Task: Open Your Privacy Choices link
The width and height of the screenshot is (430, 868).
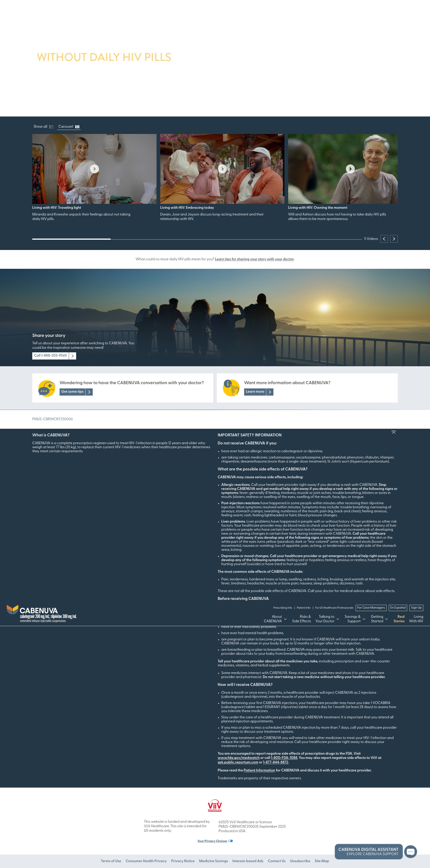Action: point(215,841)
